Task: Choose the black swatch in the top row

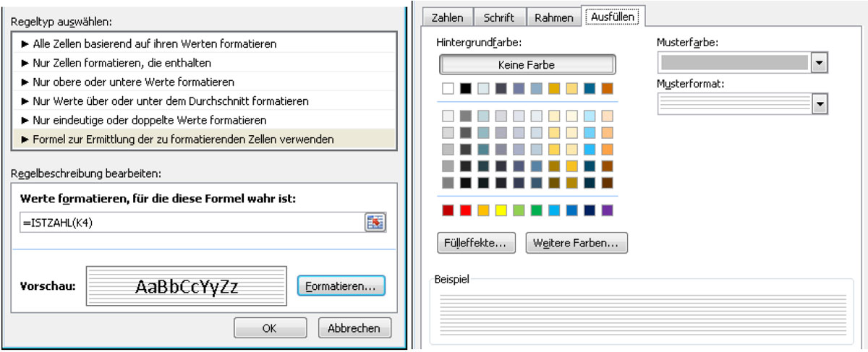Action: click(x=466, y=89)
